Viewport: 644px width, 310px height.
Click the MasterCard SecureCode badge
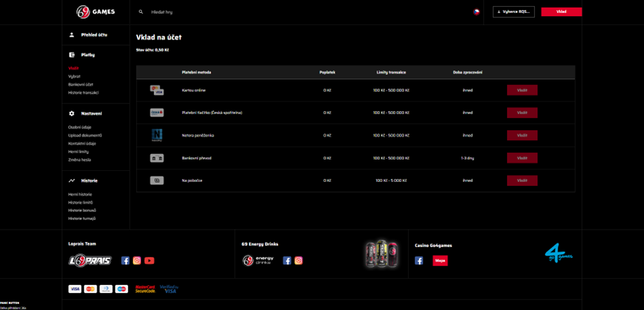[x=145, y=289]
